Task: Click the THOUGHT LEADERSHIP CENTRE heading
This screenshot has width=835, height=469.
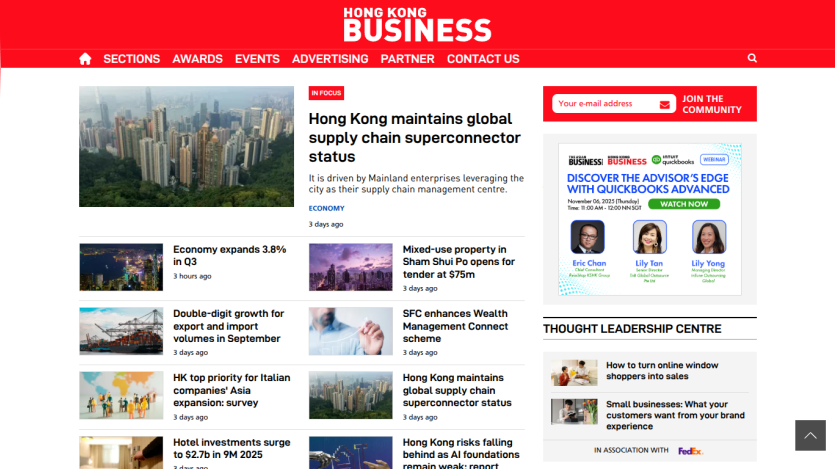Action: tap(632, 329)
